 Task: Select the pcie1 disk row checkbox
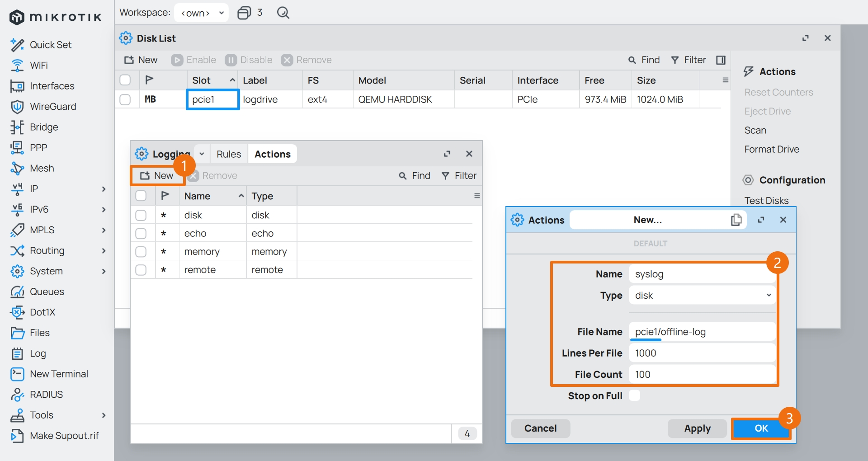pos(125,99)
